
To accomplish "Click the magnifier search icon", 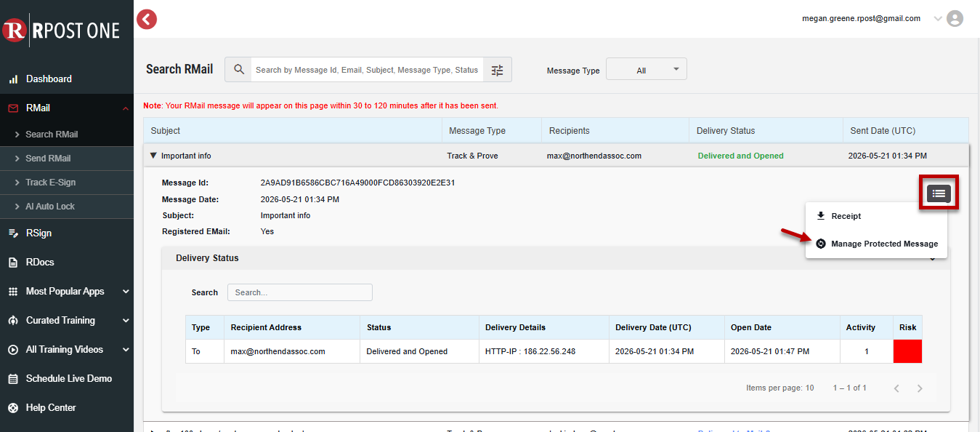I will click(239, 70).
